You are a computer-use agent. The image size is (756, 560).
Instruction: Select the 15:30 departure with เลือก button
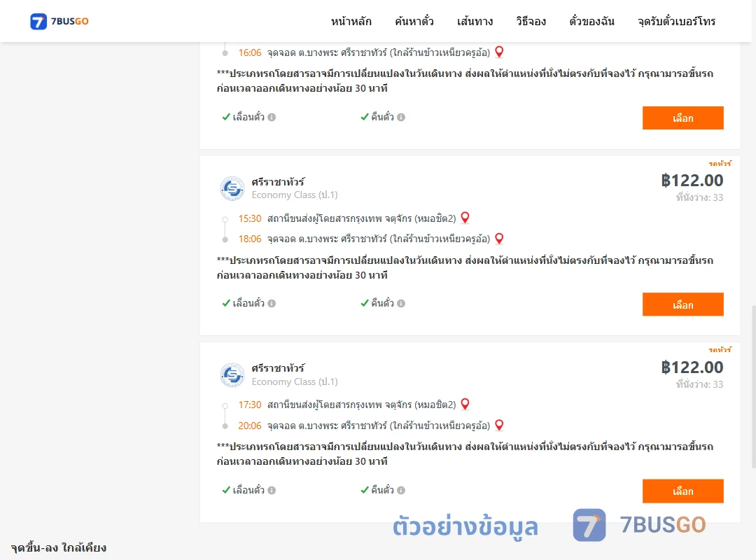[x=682, y=304]
